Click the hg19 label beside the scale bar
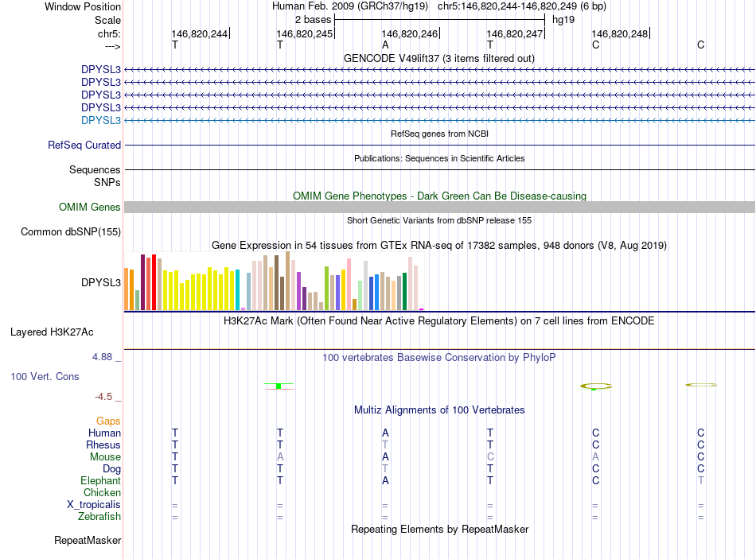Screen dimensions: 756x559 click(563, 20)
